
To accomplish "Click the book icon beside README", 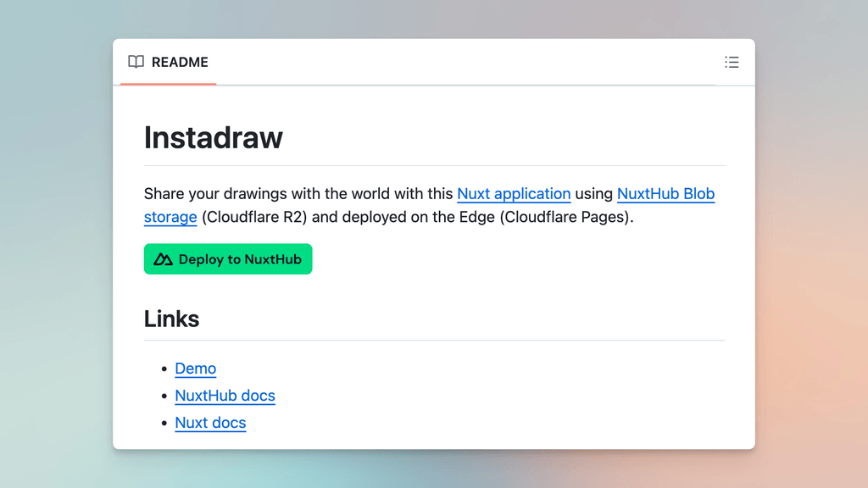I will tap(136, 62).
